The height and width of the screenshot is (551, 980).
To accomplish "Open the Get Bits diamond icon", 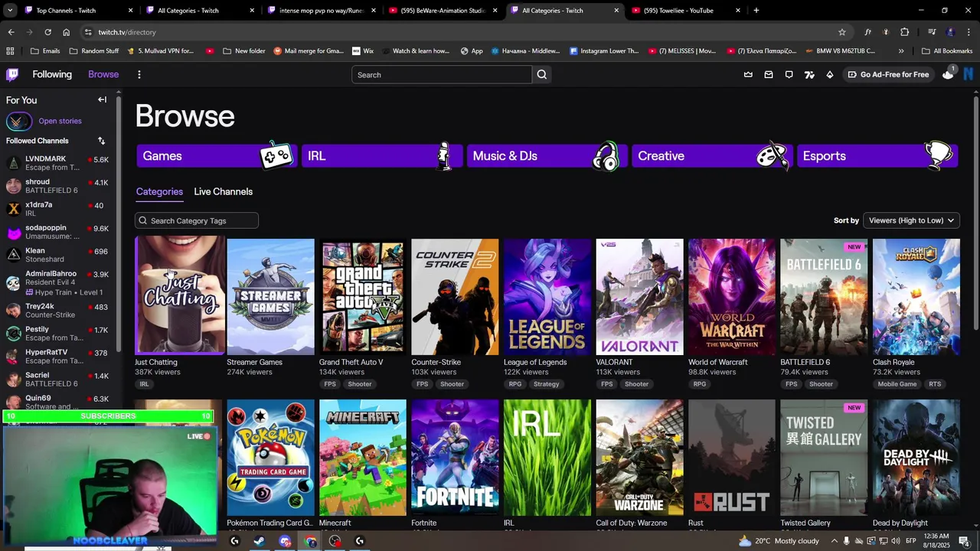I will tap(830, 74).
